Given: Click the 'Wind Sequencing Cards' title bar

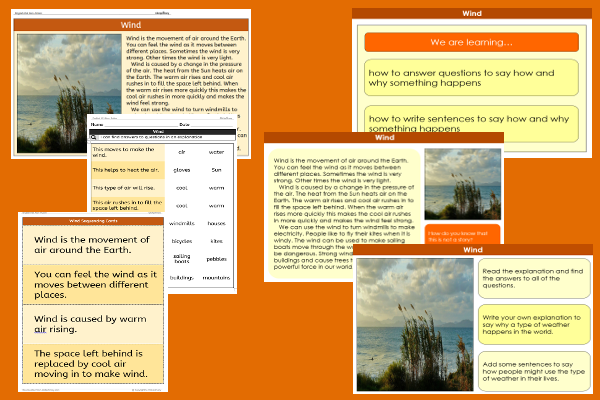Looking at the screenshot, I should click(93, 221).
